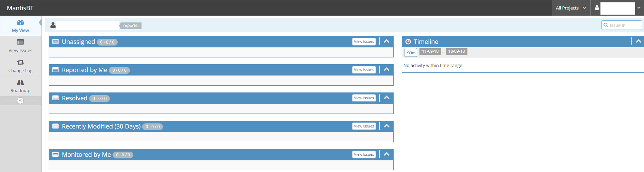Collapse the Timeline panel
This screenshot has width=644, height=172.
click(x=639, y=41)
